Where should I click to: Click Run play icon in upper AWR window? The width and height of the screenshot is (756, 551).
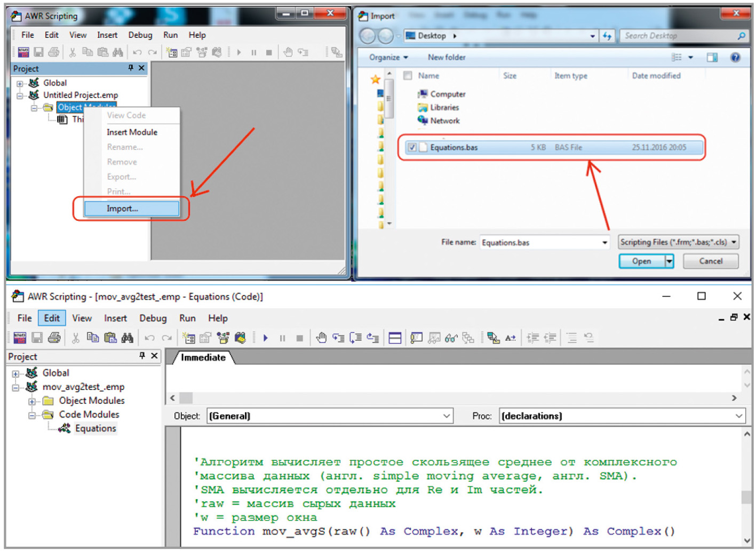pos(239,52)
